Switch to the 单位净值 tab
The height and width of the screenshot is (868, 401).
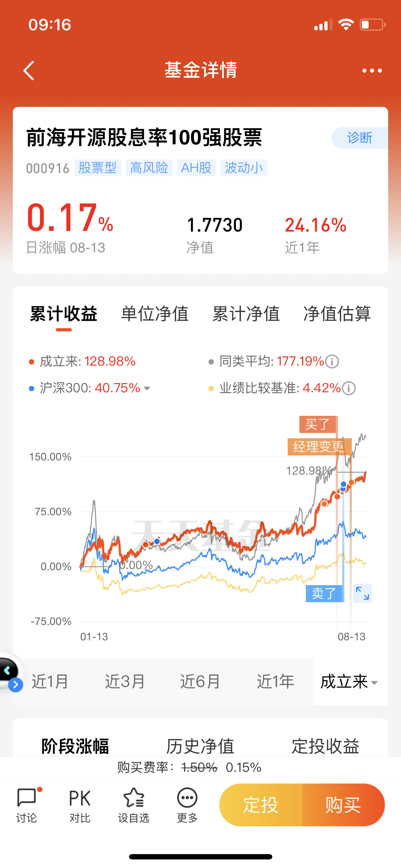tap(155, 314)
